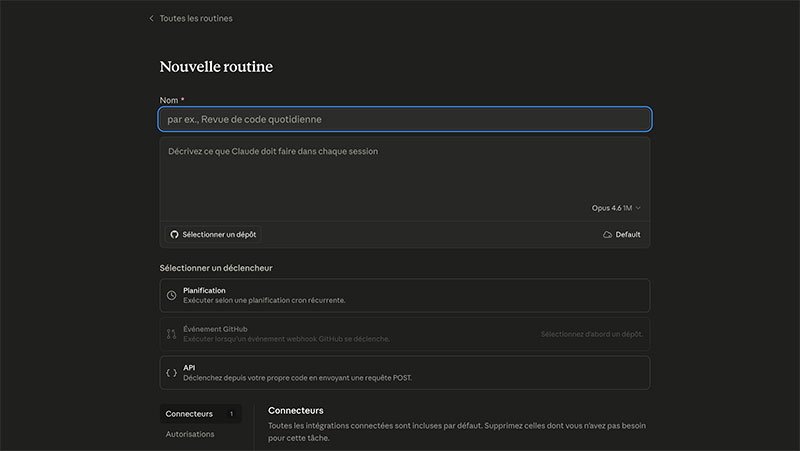The image size is (800, 451).
Task: Click the curly braces API icon
Action: [171, 373]
